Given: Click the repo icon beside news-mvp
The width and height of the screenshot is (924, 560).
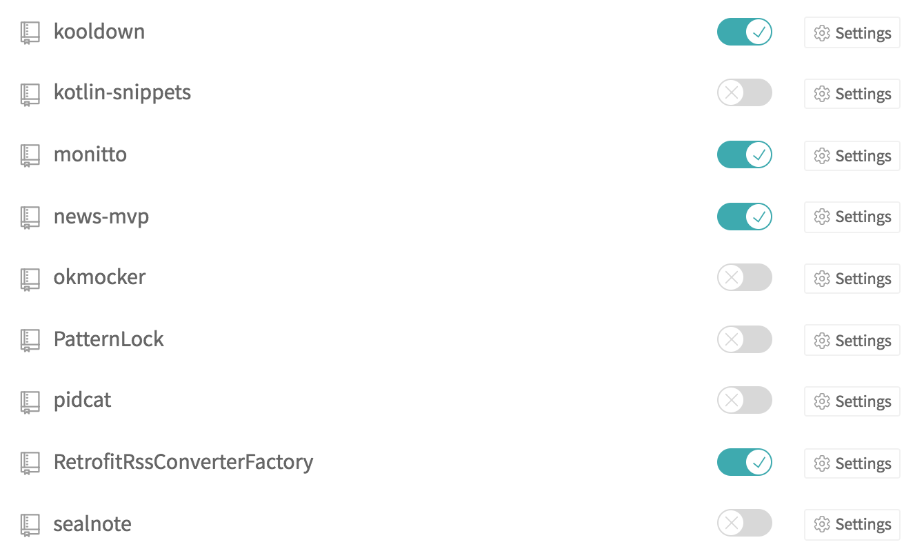Looking at the screenshot, I should tap(29, 216).
